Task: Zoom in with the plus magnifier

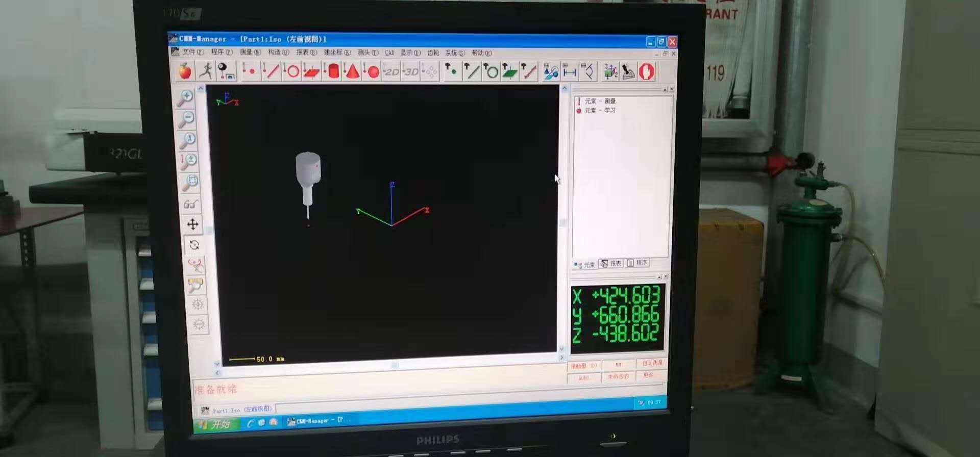Action: pyautogui.click(x=185, y=97)
